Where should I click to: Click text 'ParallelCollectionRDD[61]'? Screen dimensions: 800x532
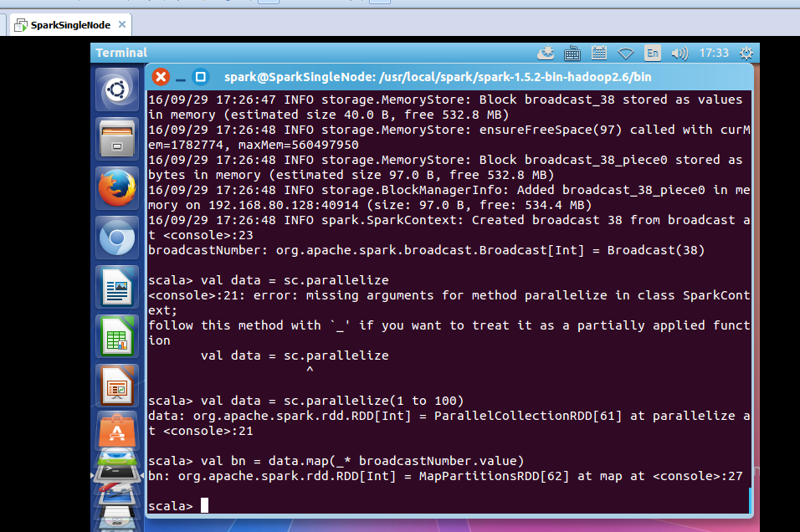pos(528,417)
